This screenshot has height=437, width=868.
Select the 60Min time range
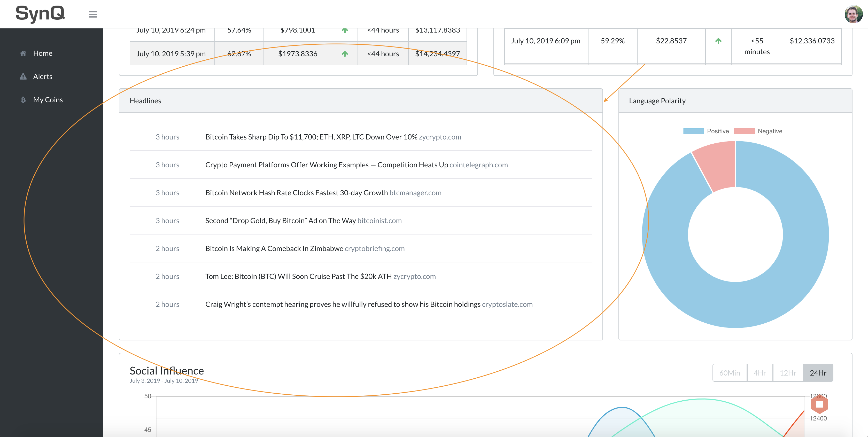coord(730,373)
